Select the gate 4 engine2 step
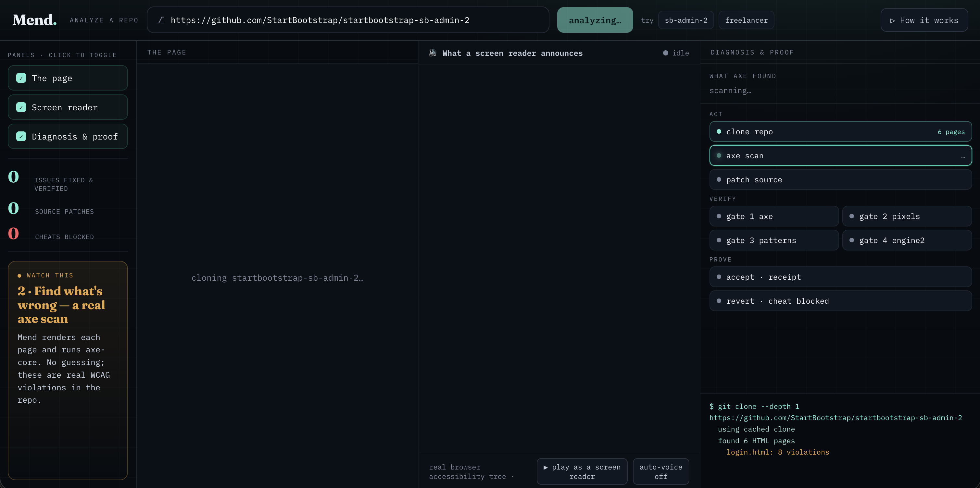 pyautogui.click(x=907, y=240)
